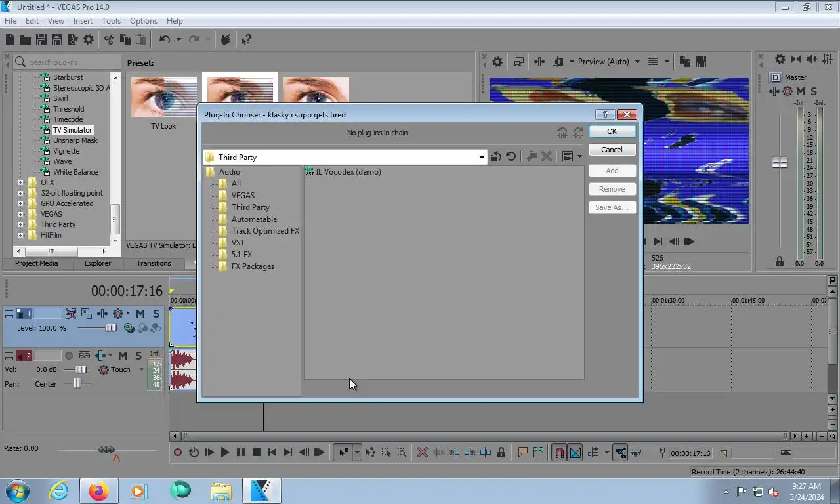
Task: Switch to the Explorer tab
Action: tap(98, 263)
